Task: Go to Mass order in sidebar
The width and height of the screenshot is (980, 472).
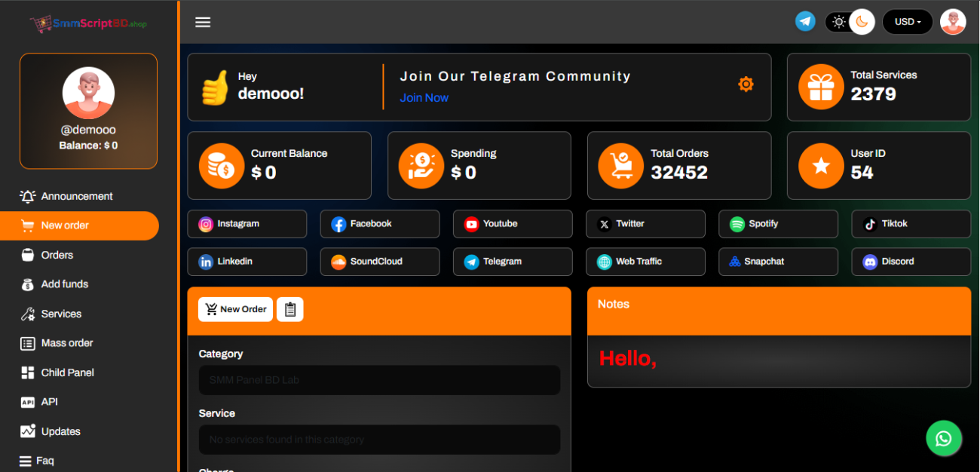Action: click(67, 343)
